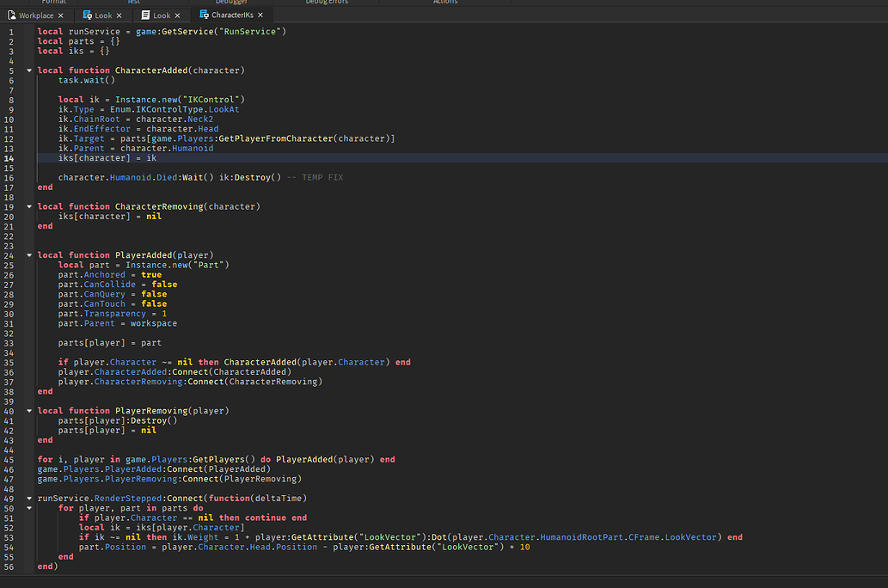This screenshot has width=888, height=588.
Task: Collapse the PlayerAdded function block
Action: pyautogui.click(x=28, y=254)
